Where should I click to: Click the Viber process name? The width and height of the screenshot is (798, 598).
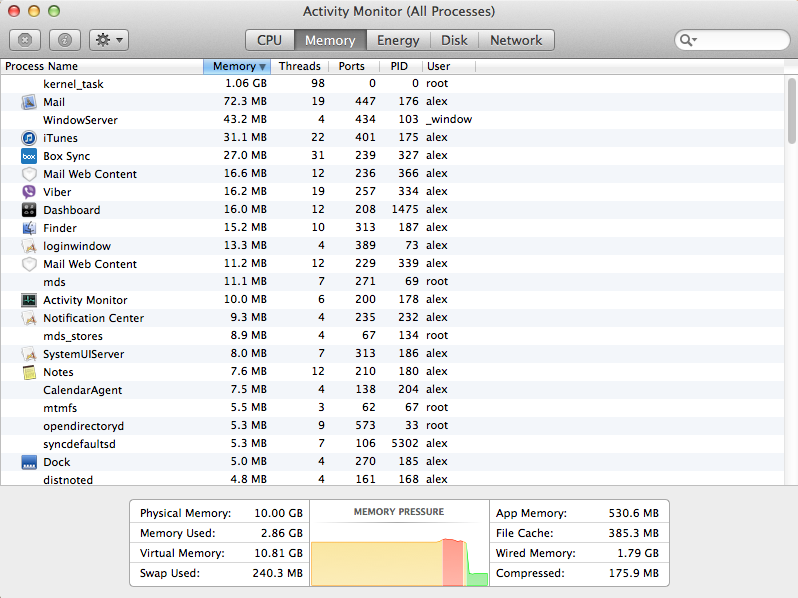tap(57, 192)
